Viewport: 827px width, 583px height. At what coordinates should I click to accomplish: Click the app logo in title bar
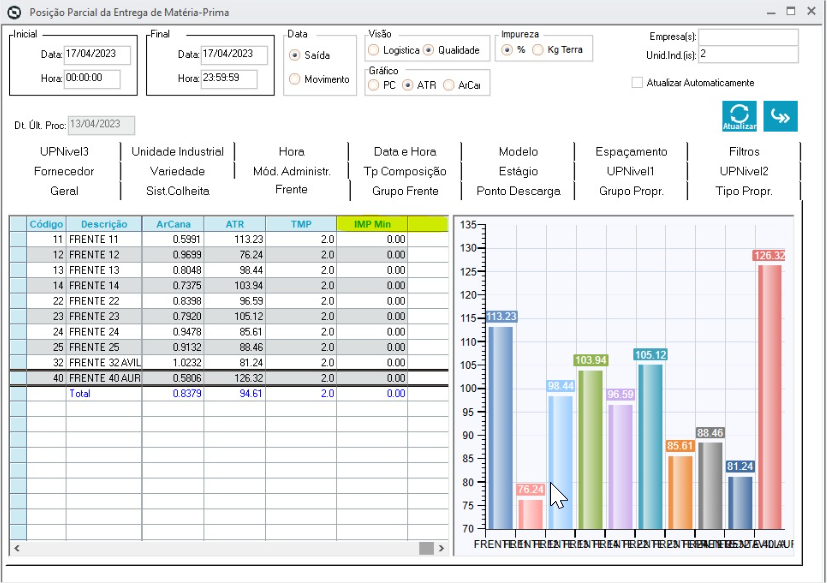pos(14,12)
